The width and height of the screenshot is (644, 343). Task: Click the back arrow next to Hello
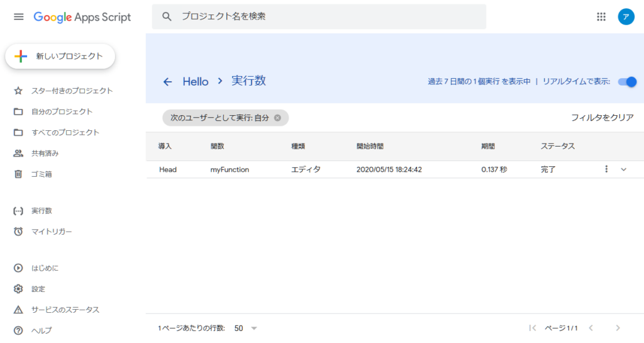[167, 82]
